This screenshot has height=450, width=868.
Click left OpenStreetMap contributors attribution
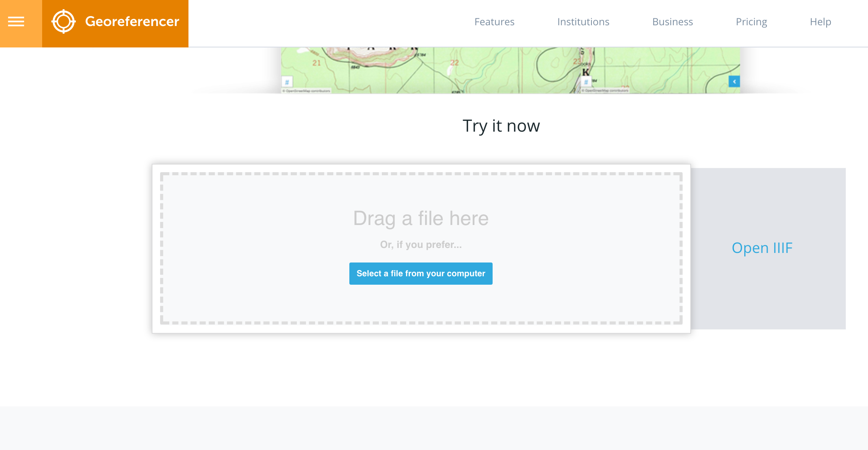tap(306, 91)
